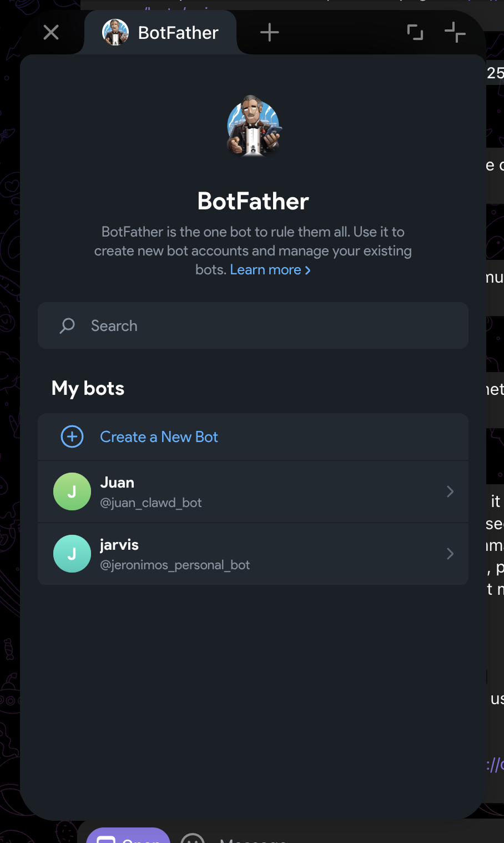Expand details for @juan_clawd_bot with its chevron
Image resolution: width=504 pixels, height=843 pixels.
(x=449, y=491)
